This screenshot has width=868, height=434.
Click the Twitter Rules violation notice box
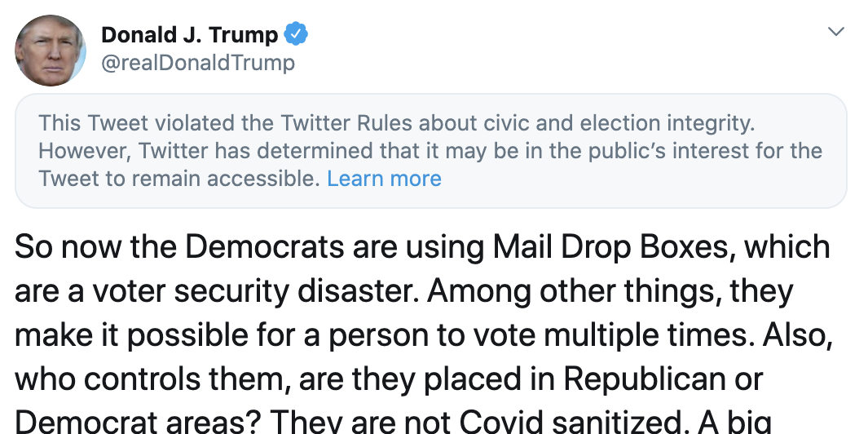tap(430, 151)
